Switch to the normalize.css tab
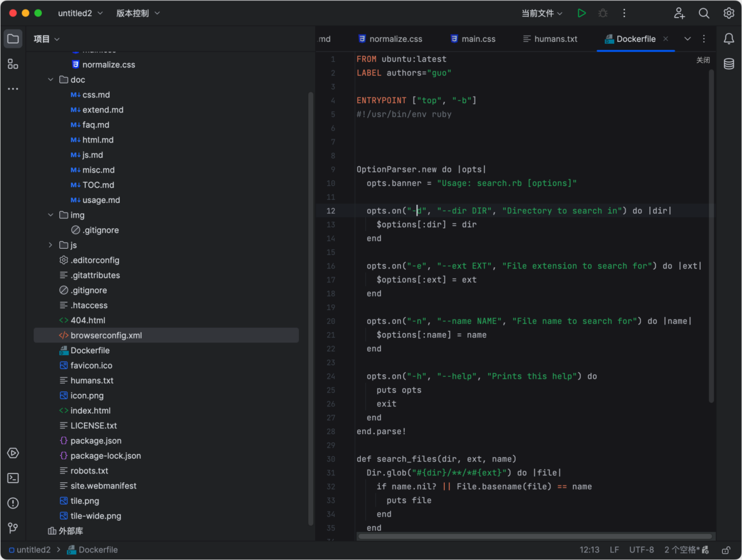 pos(390,39)
